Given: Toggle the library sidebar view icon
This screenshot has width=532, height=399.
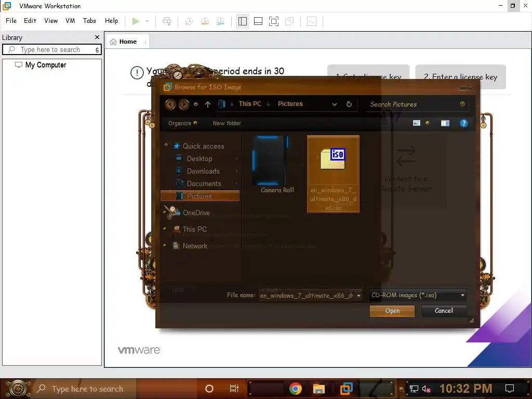Looking at the screenshot, I should pyautogui.click(x=242, y=21).
